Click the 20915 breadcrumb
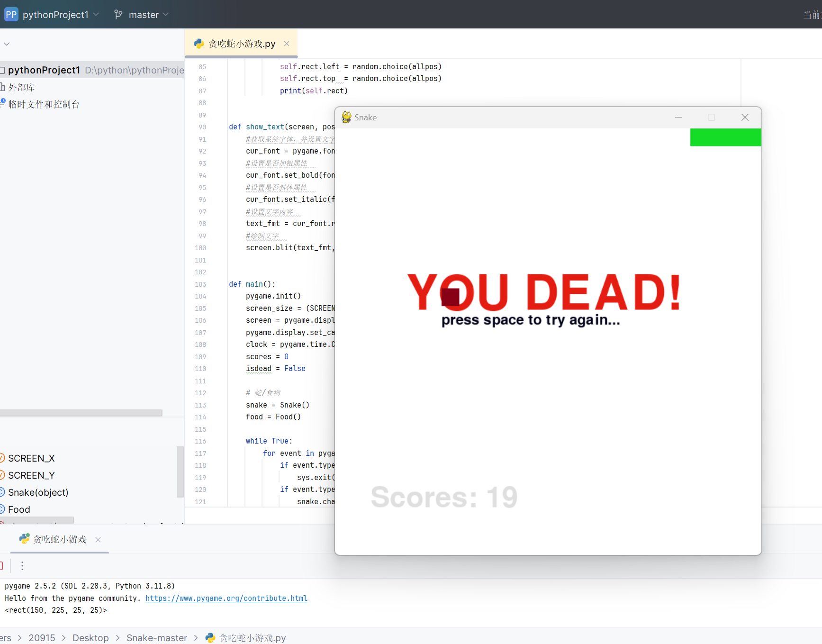Screen dimensions: 822x644 pos(42,638)
